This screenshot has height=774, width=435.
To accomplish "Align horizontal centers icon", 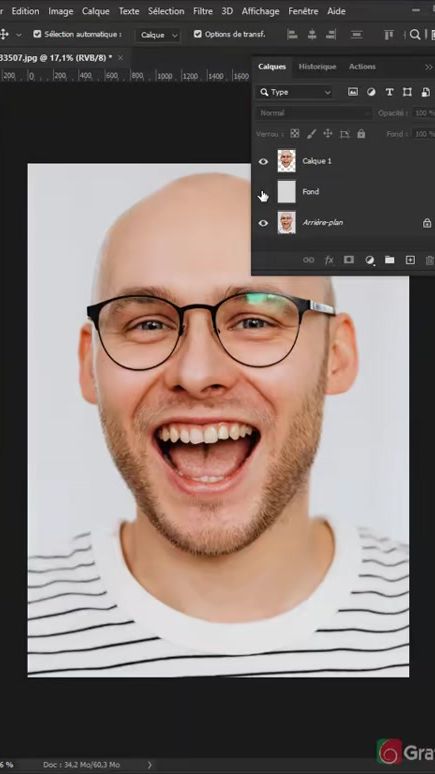I will (312, 34).
